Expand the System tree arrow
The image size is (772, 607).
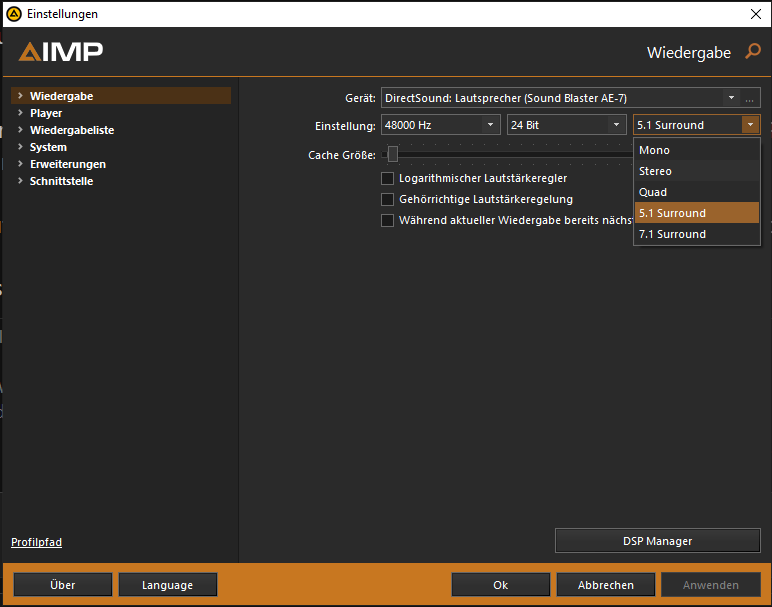point(20,147)
